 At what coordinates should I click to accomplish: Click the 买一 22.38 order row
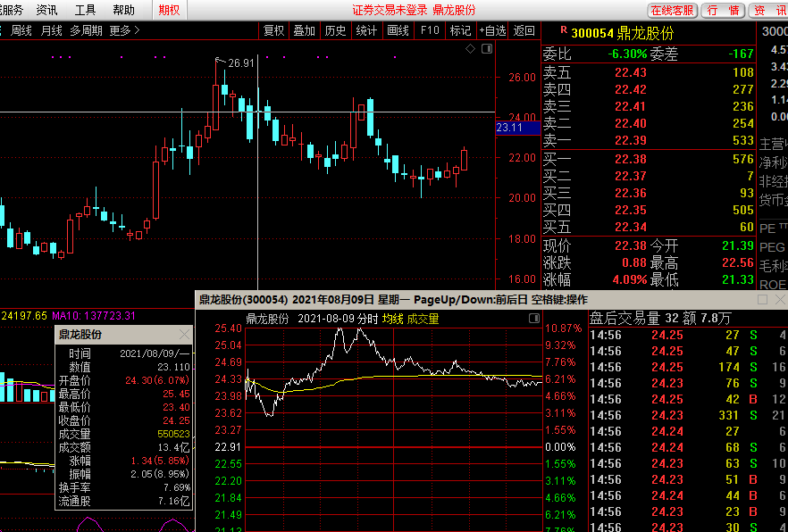tap(648, 160)
